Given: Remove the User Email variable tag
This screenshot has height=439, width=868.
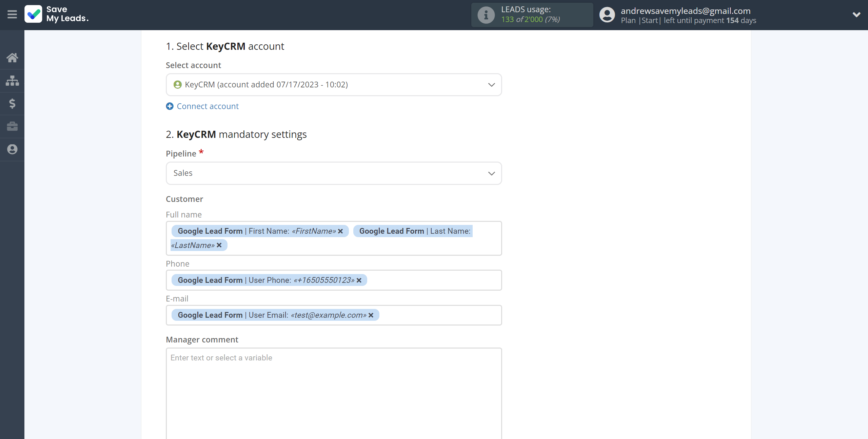Looking at the screenshot, I should (x=371, y=315).
